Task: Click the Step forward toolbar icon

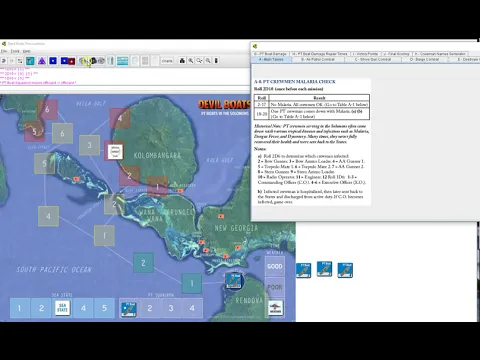Action: pyautogui.click(x=12, y=61)
